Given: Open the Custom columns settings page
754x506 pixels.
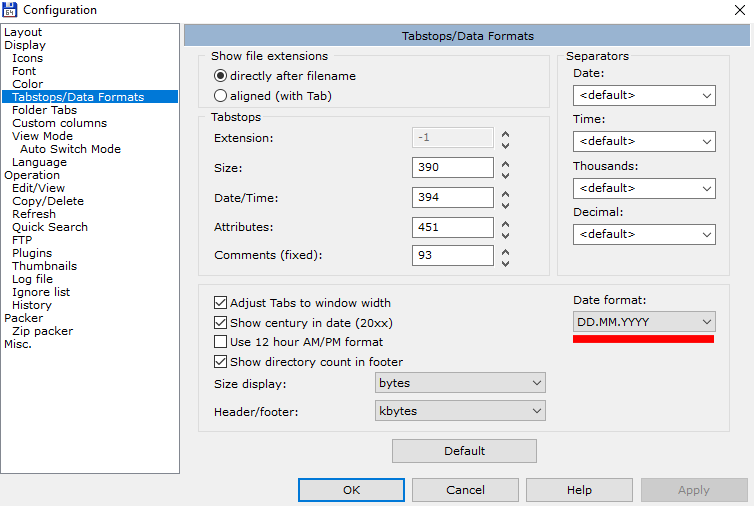Looking at the screenshot, I should 60,123.
